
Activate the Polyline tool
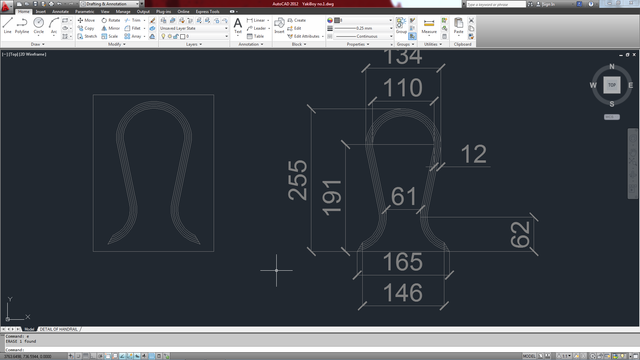point(22,25)
